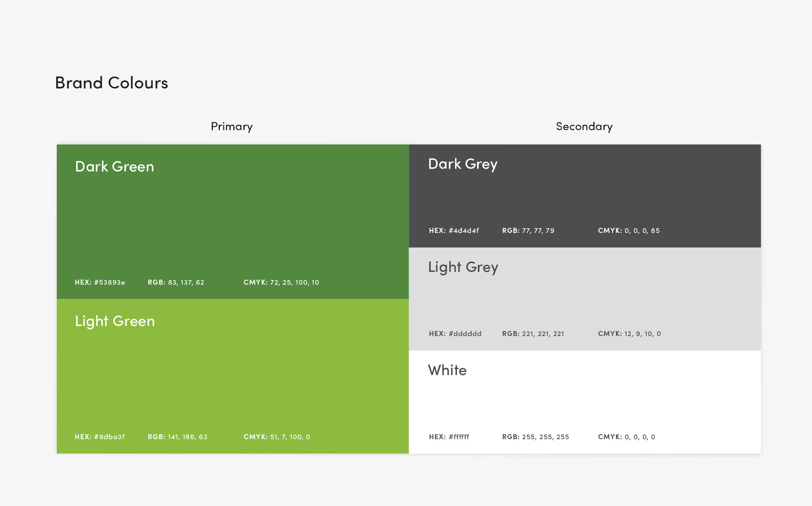812x506 pixels.
Task: Click the Light Green title text
Action: tap(115, 321)
